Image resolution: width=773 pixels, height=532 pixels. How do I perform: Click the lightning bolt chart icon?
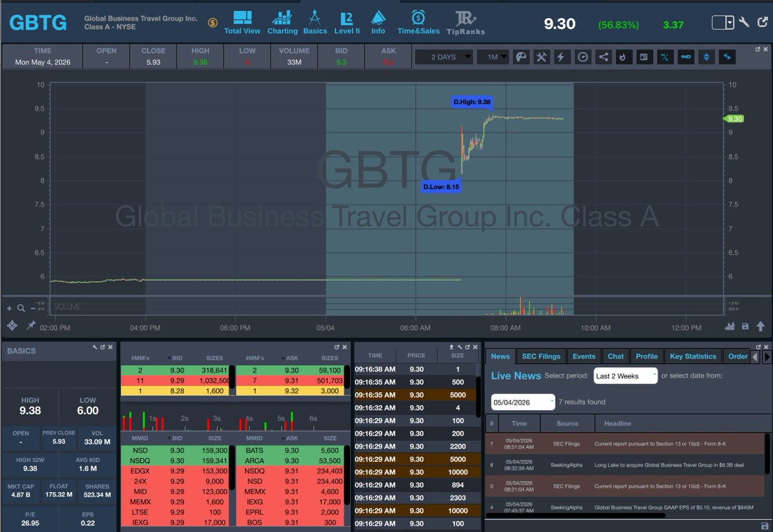coord(561,57)
